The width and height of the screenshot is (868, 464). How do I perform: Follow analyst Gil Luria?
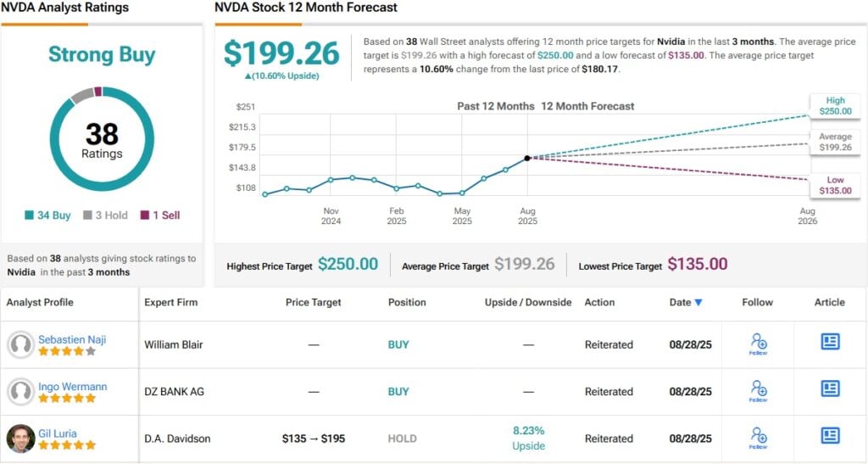758,438
